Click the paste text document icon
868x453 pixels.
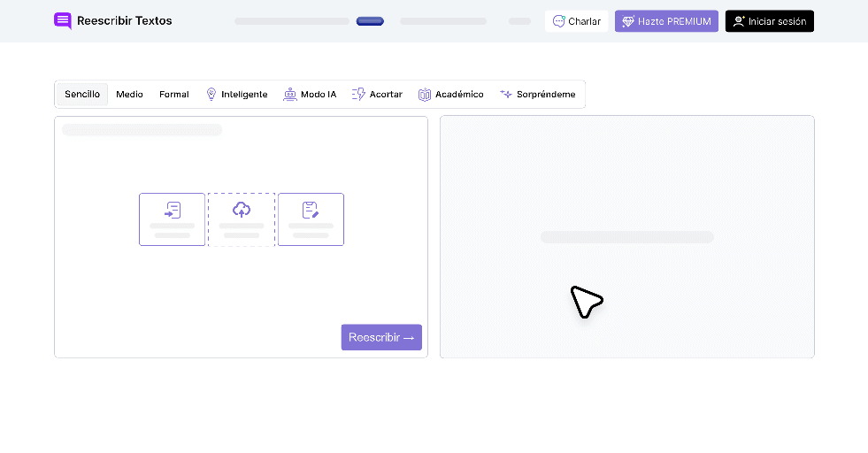point(173,211)
